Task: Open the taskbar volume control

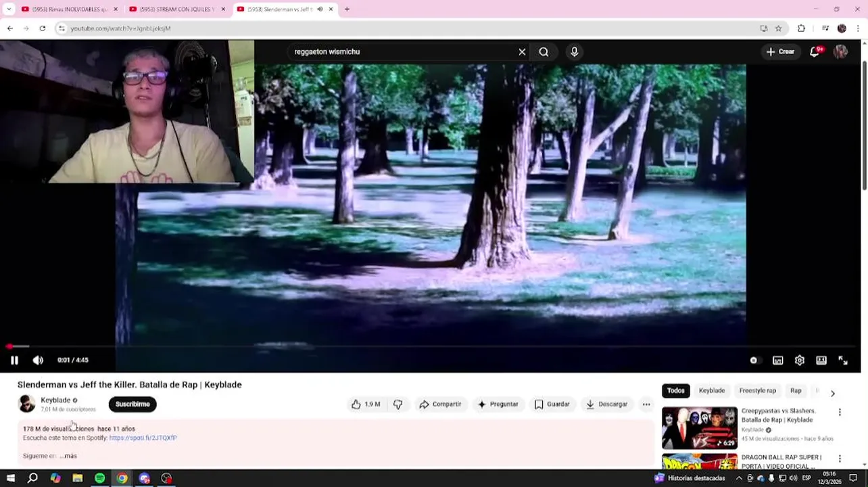Action: (x=793, y=478)
